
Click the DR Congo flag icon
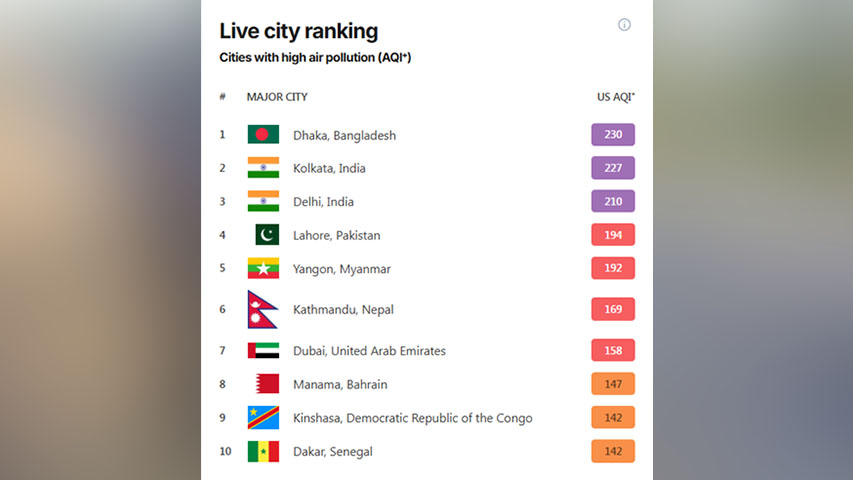tap(263, 418)
